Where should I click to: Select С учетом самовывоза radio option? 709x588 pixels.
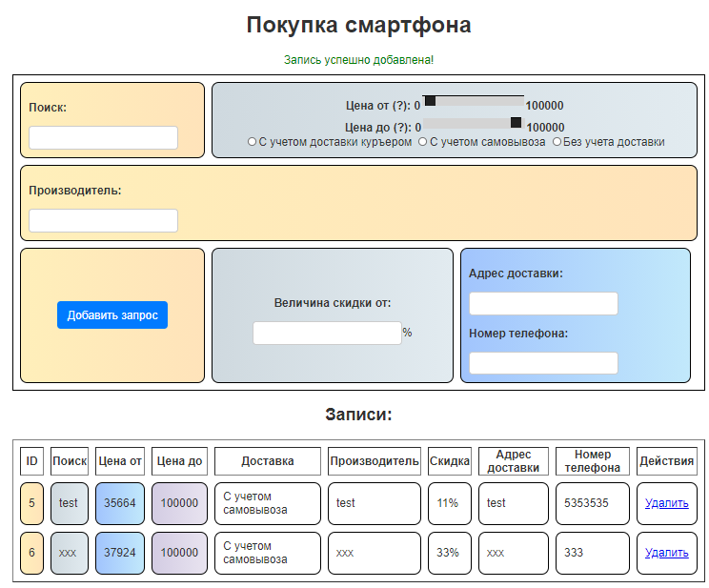pyautogui.click(x=423, y=142)
